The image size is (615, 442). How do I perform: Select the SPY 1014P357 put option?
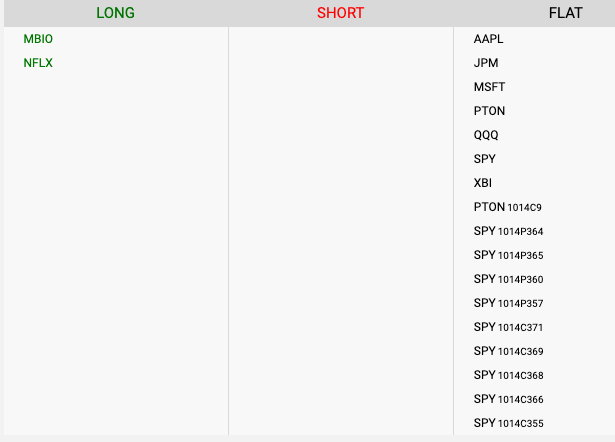pyautogui.click(x=508, y=303)
